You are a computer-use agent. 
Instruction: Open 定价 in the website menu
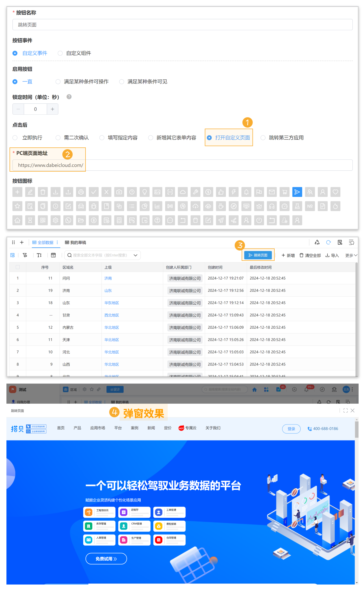pos(168,428)
